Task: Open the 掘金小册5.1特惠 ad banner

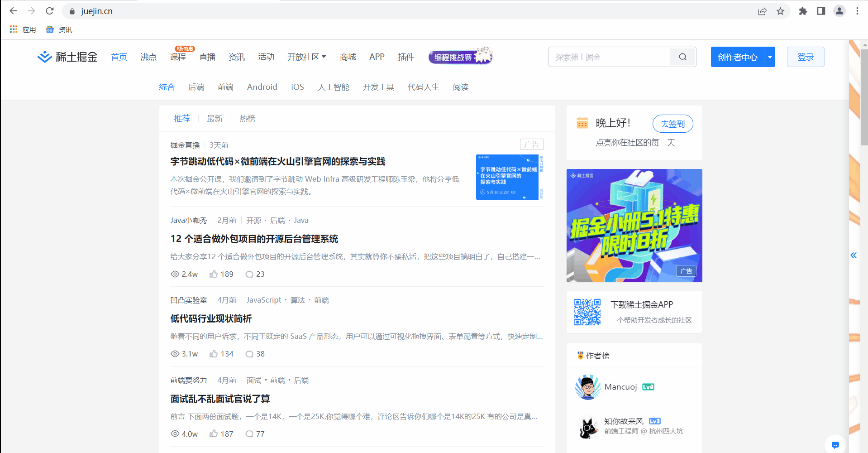Action: coord(634,226)
